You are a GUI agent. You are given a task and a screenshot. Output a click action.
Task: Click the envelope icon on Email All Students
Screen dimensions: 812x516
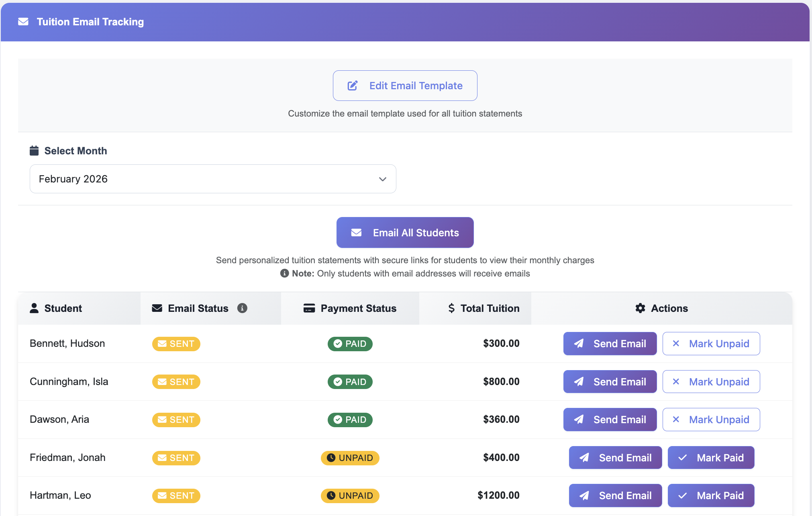356,233
